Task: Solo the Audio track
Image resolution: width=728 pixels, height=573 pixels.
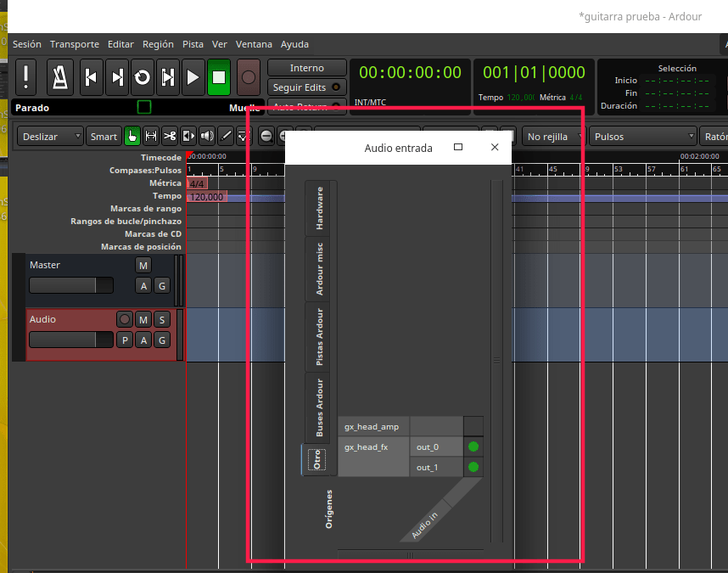Action: 161,319
